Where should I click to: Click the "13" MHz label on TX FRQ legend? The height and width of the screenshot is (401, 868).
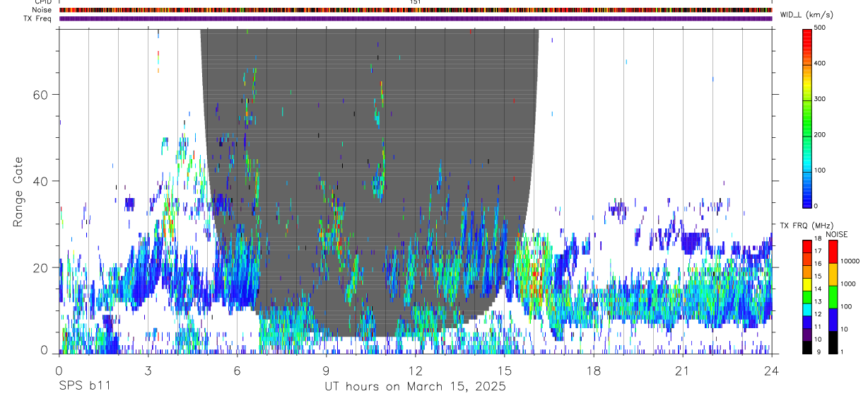(818, 301)
